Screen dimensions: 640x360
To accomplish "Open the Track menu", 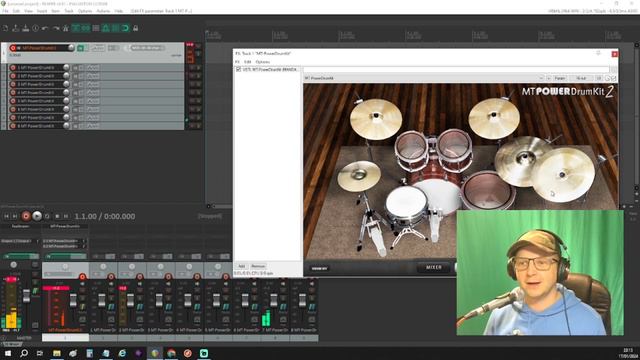I will point(69,11).
